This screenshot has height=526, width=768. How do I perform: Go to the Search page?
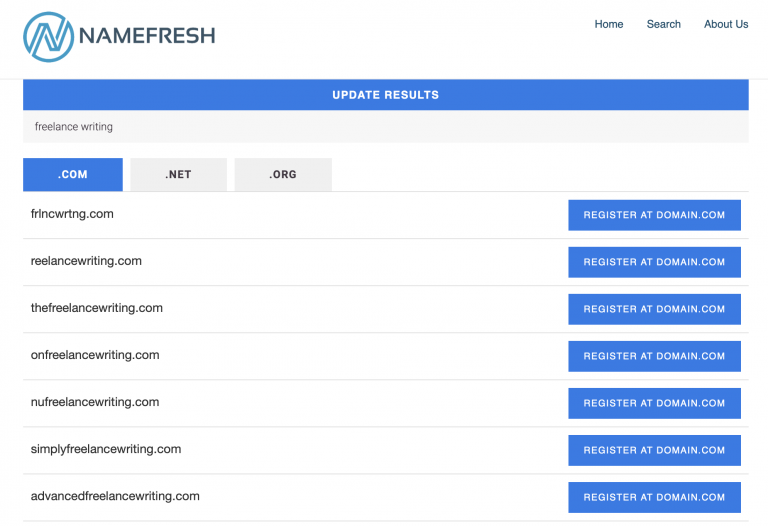[x=663, y=24]
